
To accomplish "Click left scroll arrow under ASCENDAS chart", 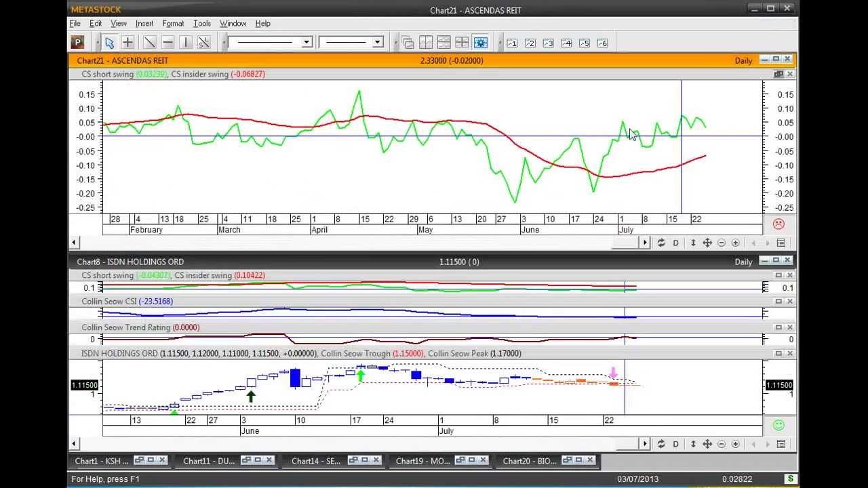I will (x=74, y=243).
